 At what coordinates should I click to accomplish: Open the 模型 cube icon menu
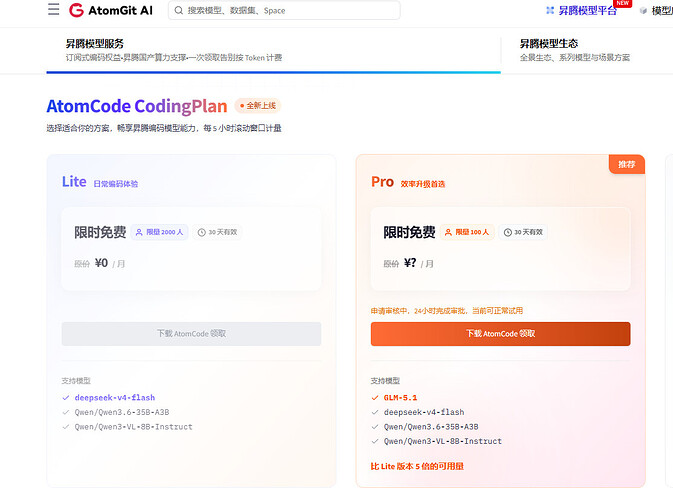coord(643,11)
